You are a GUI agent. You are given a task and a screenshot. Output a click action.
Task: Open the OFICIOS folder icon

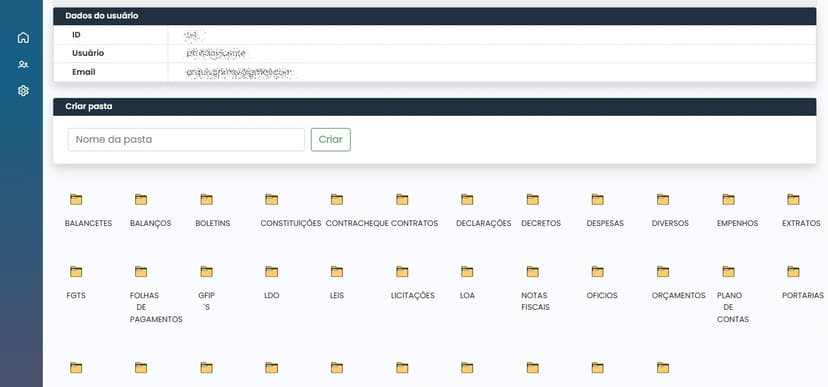click(598, 272)
